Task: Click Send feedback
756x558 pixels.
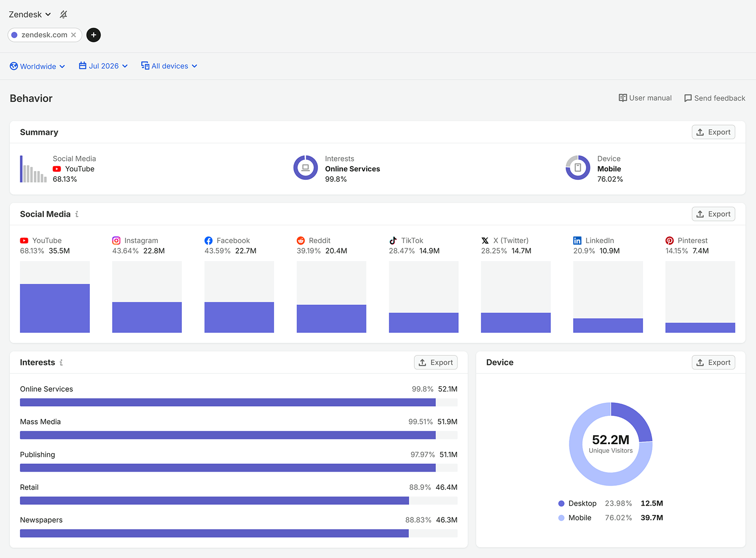Action: click(714, 98)
